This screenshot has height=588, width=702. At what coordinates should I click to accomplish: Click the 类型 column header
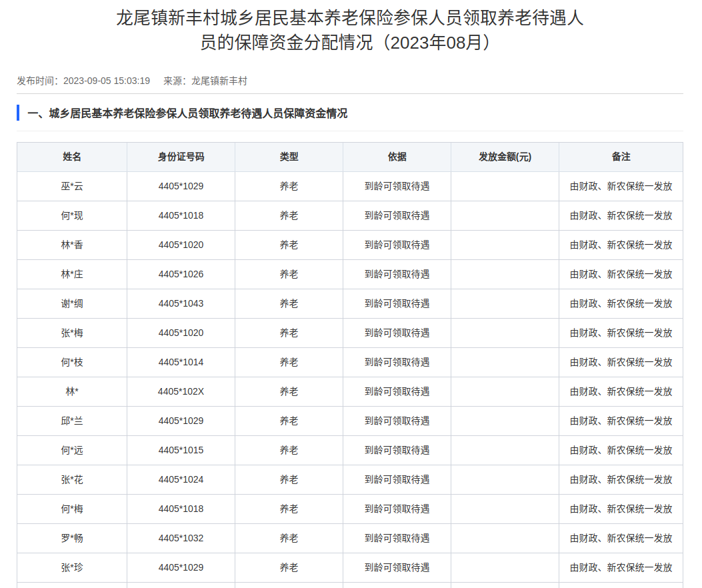tap(289, 157)
